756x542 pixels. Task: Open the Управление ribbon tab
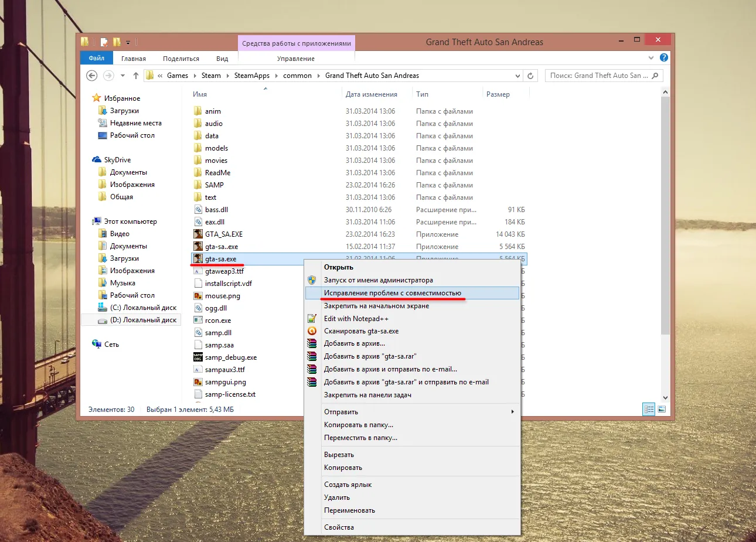[x=296, y=59]
